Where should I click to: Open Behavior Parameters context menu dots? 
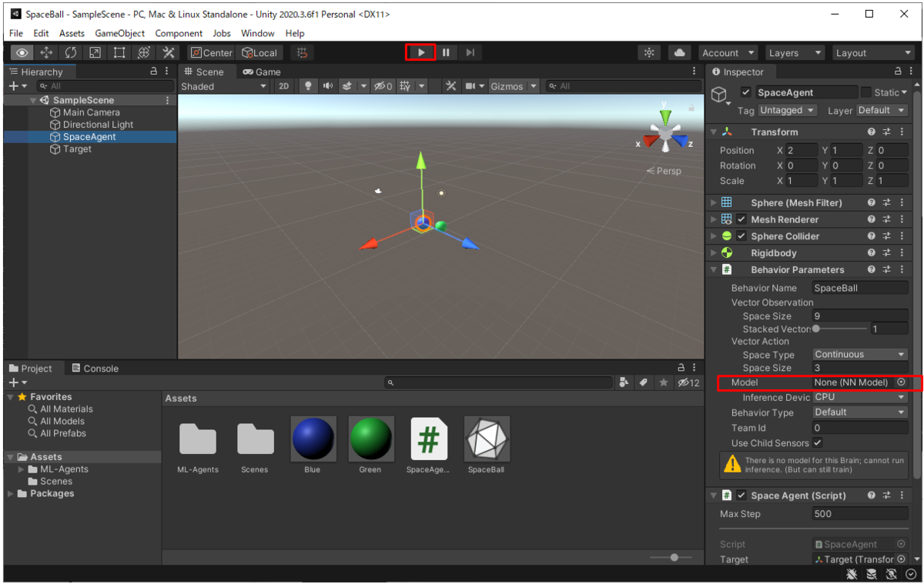click(902, 270)
